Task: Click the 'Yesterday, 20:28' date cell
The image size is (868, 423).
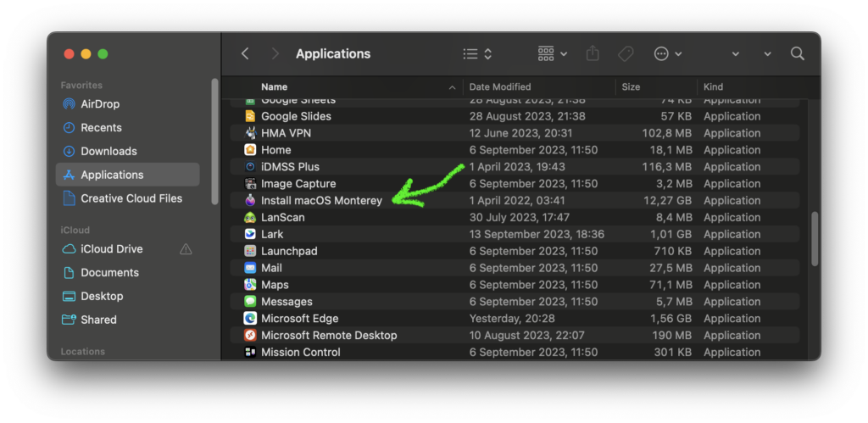Action: (x=512, y=319)
